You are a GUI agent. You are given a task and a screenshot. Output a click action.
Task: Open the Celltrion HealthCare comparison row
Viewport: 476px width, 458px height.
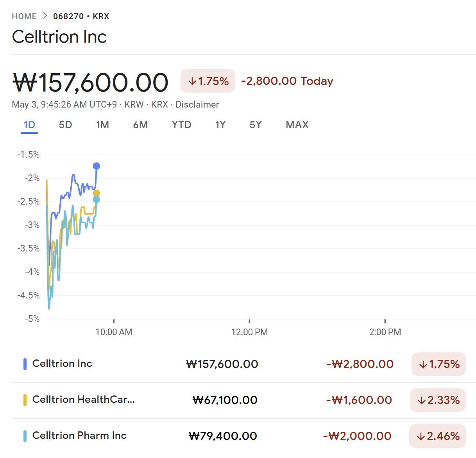[x=83, y=400]
